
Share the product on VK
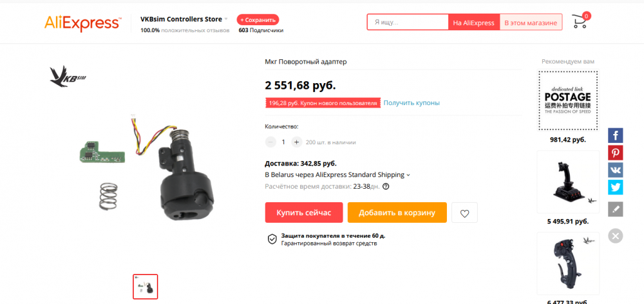tap(616, 170)
